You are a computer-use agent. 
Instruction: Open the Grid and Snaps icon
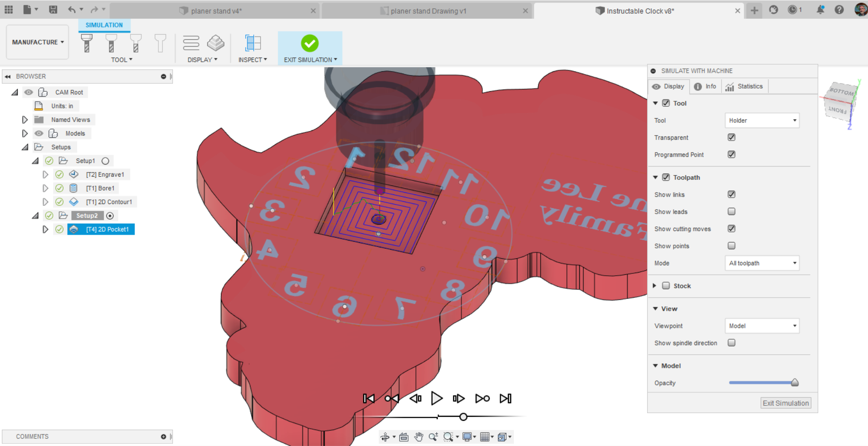[485, 437]
